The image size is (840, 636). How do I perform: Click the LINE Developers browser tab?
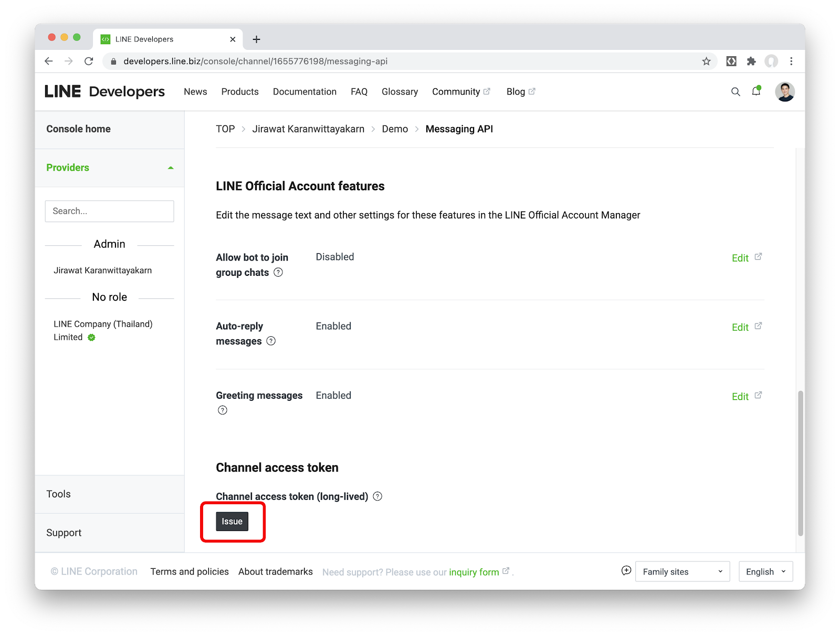pos(168,39)
